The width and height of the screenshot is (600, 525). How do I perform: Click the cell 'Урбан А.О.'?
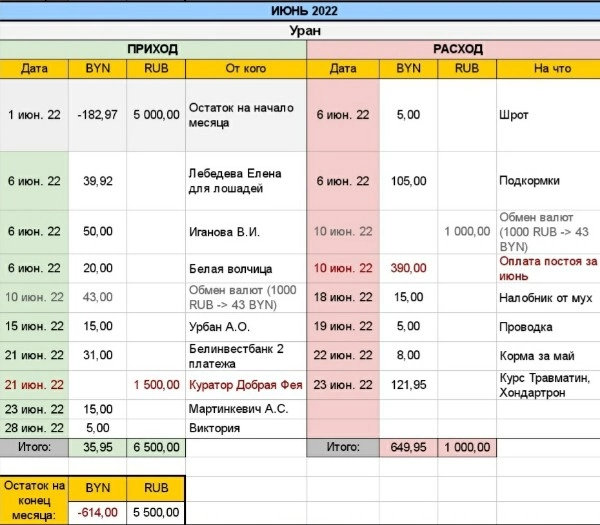pos(246,326)
